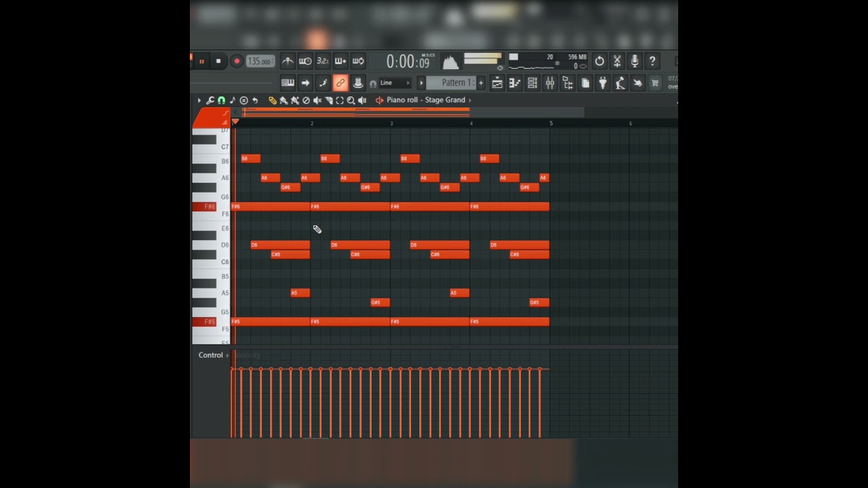868x488 pixels.
Task: Click the main snap magnet next to Line
Action: coord(373,83)
